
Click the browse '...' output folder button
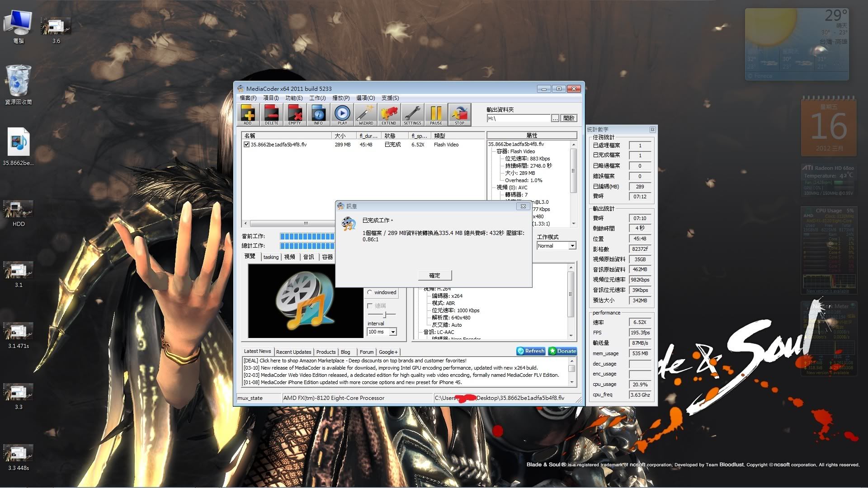pyautogui.click(x=555, y=118)
